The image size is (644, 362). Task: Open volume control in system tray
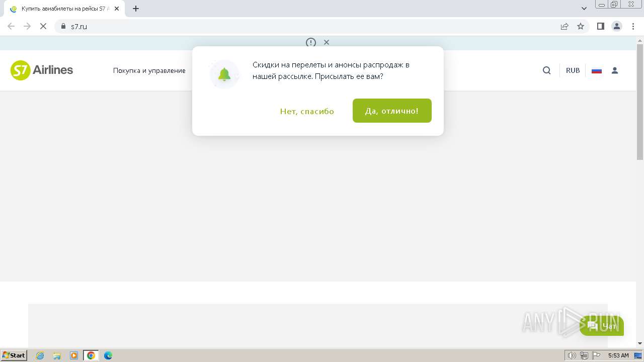pyautogui.click(x=572, y=355)
